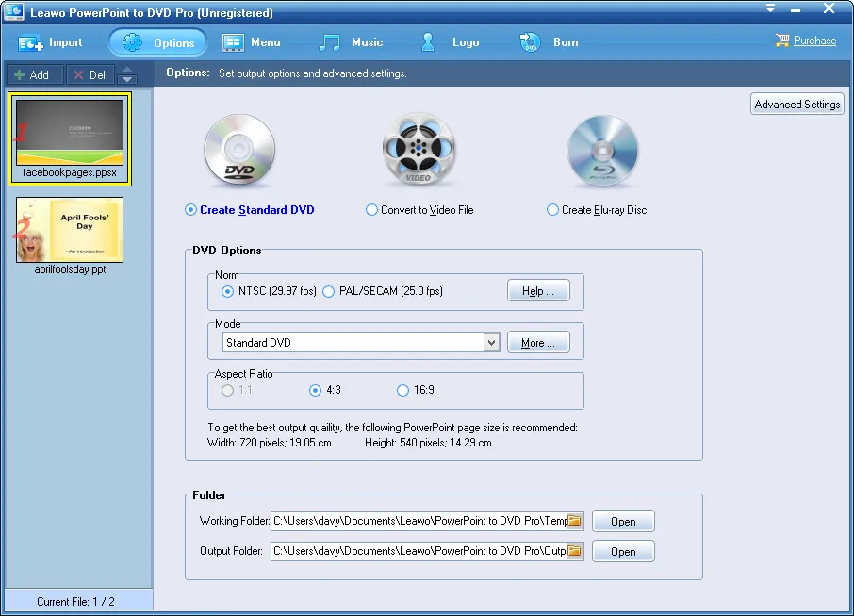Click the Working Folder path field
The image size is (854, 616).
click(x=419, y=521)
